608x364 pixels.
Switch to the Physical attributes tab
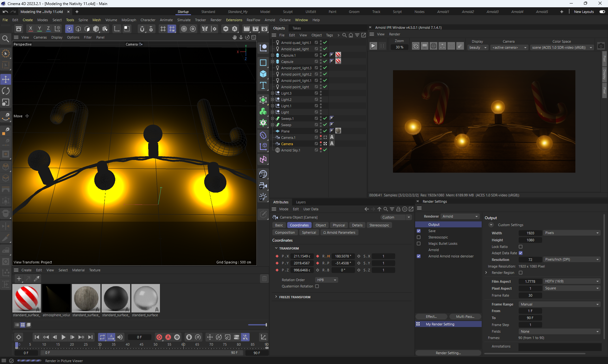tap(339, 225)
